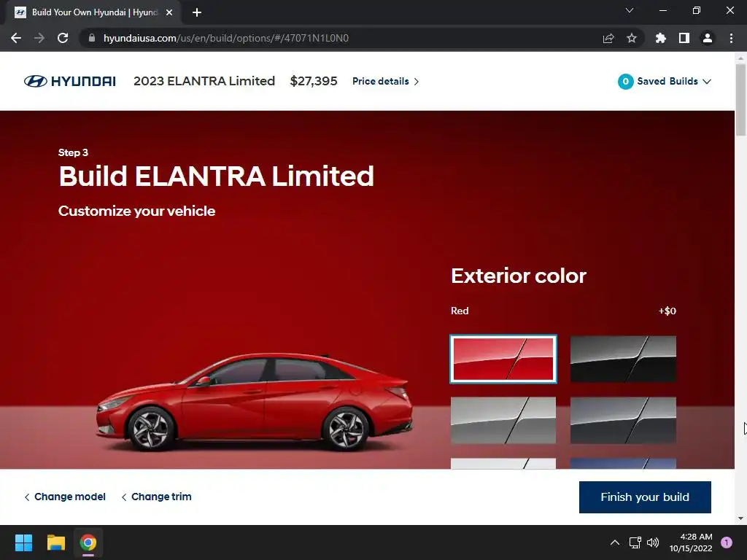Restore down the Chrome window
This screenshot has height=560, width=747.
point(697,10)
